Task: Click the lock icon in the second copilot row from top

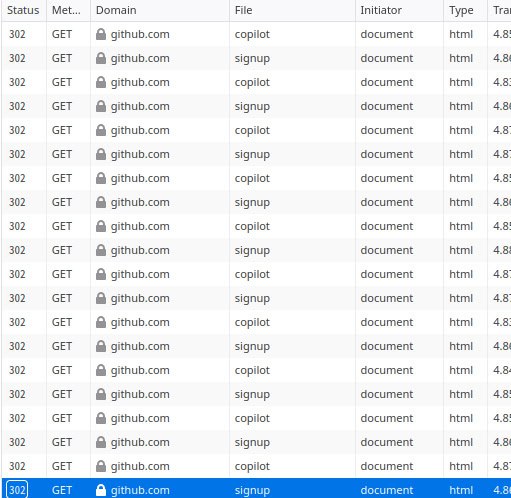Action: click(101, 82)
